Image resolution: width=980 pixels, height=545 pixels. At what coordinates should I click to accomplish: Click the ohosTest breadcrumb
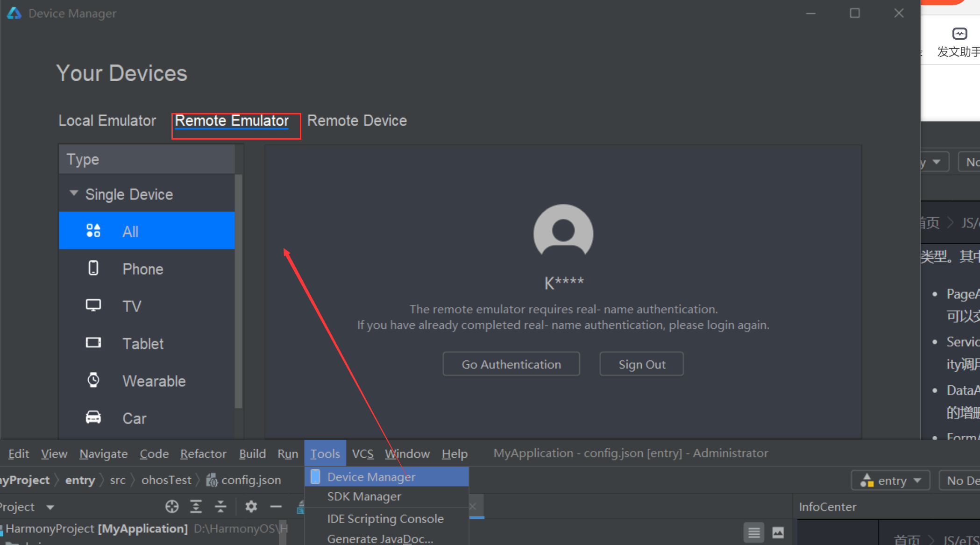[166, 480]
